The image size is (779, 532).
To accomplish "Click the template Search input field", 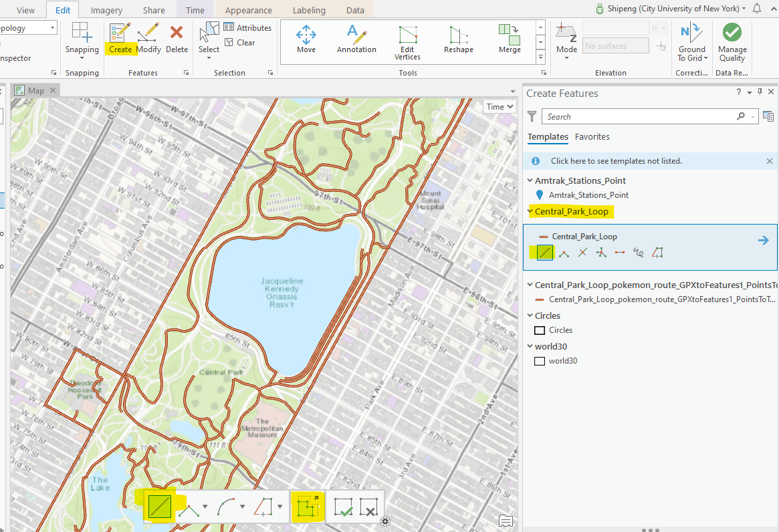I will [x=641, y=116].
